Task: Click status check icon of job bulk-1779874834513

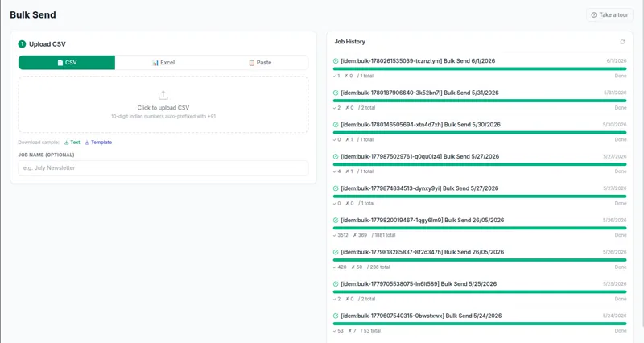Action: [336, 188]
